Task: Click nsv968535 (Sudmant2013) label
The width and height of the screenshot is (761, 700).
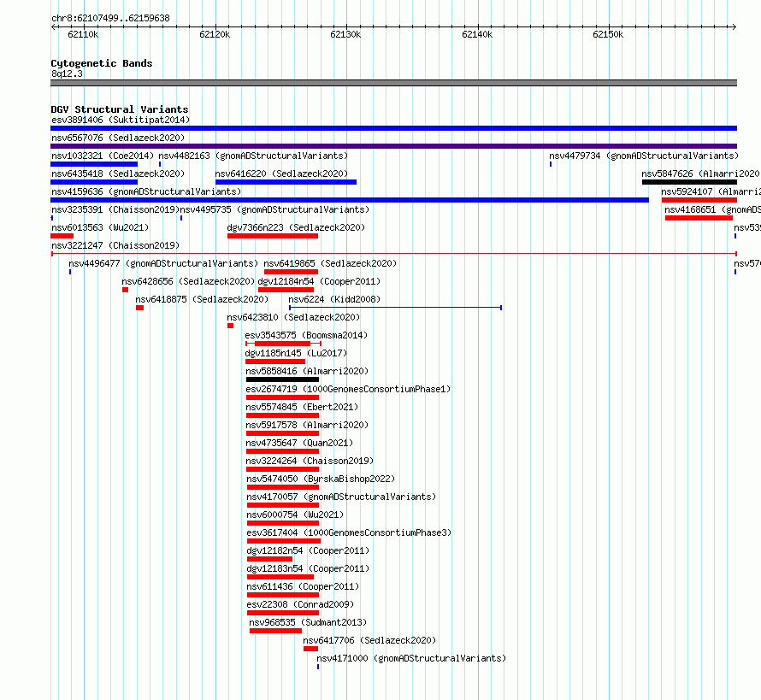Action: [308, 622]
